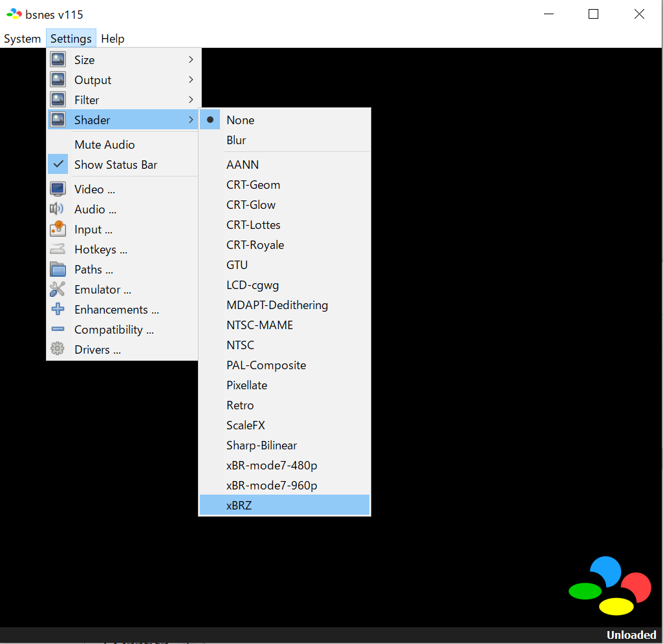Expand the Size submenu arrow

coord(191,59)
